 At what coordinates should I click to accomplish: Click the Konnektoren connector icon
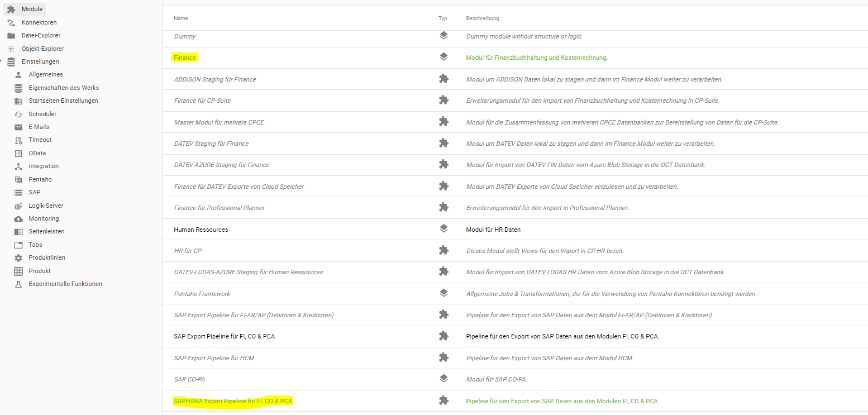coord(11,22)
